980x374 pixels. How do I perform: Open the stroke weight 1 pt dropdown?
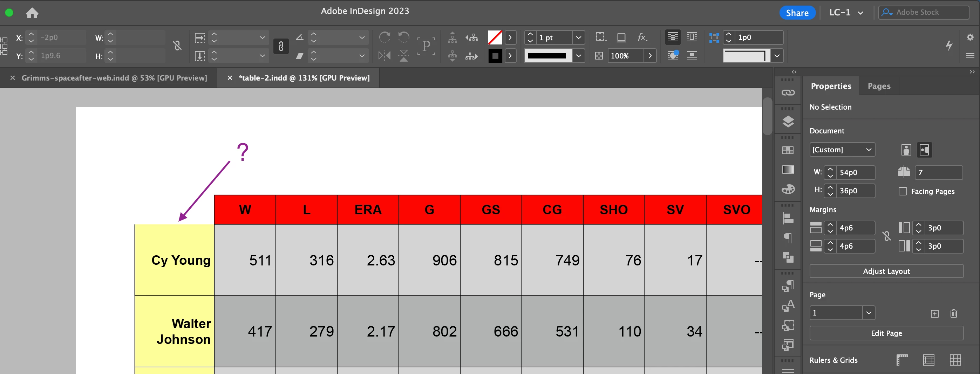click(578, 37)
